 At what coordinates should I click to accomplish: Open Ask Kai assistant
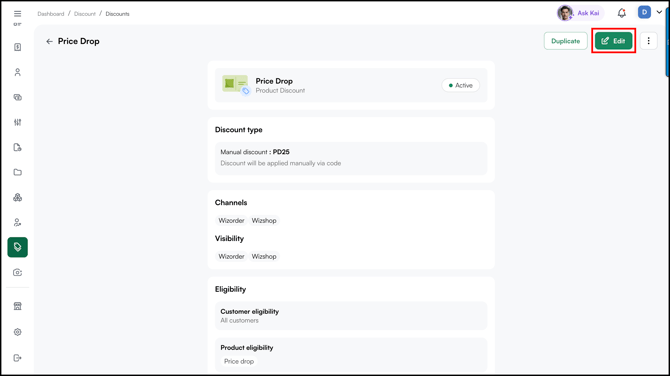point(580,13)
